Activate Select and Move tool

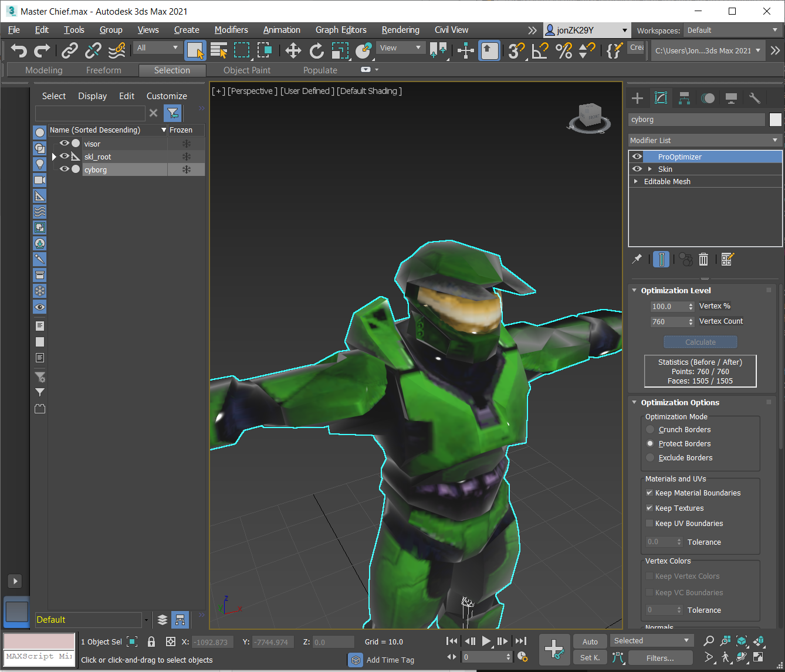click(x=293, y=51)
